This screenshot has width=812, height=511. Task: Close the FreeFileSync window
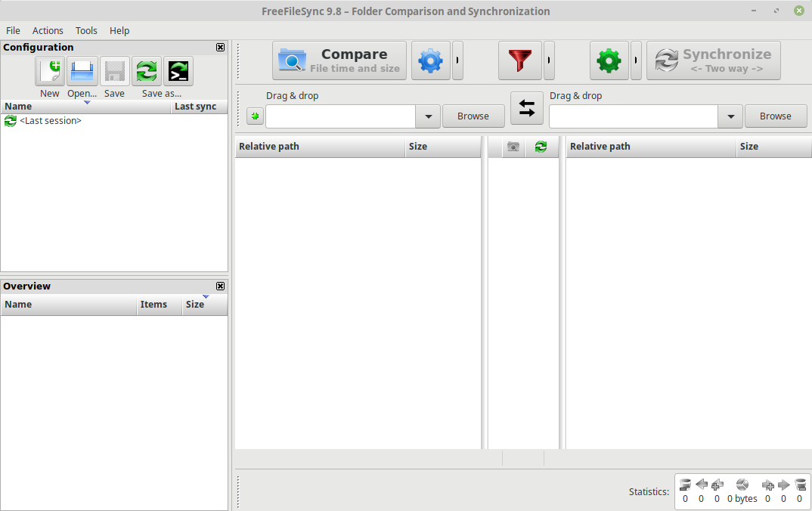pos(799,11)
